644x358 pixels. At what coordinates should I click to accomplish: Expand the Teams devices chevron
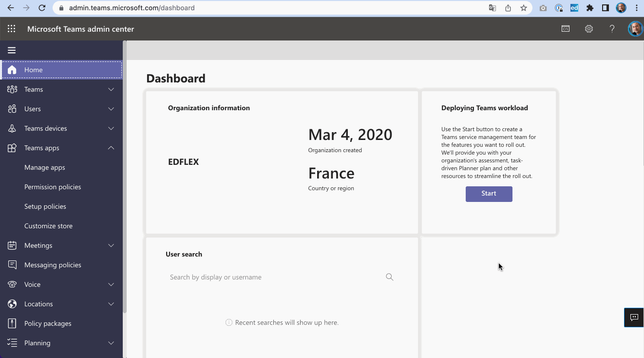tap(111, 128)
